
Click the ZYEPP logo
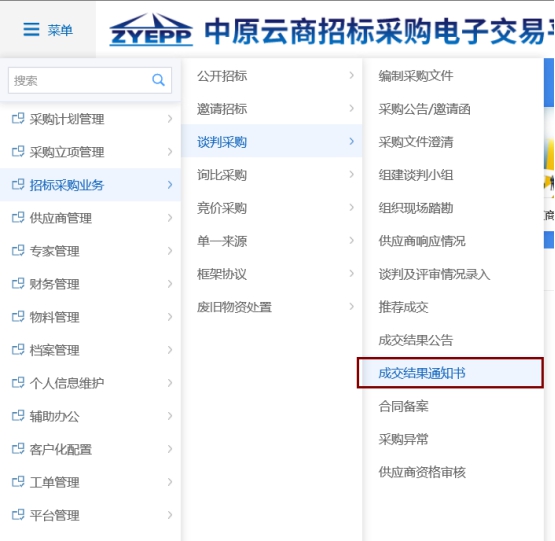(151, 30)
